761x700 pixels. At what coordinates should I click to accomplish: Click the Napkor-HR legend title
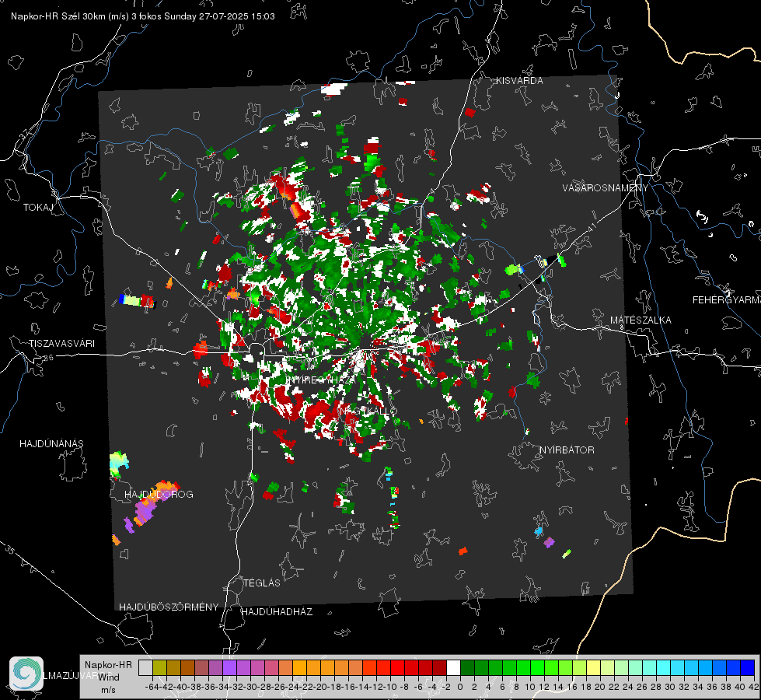[108, 664]
